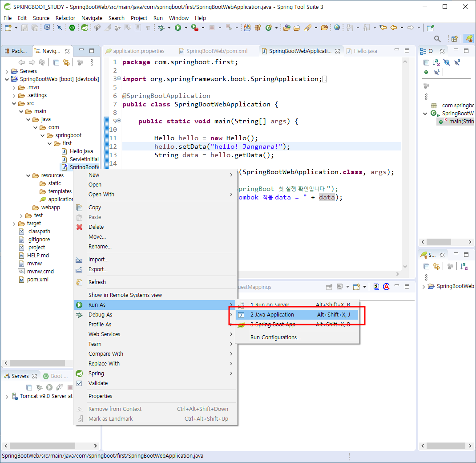Viewport: 476px width, 463px height.
Task: Click the New Java Package icon
Action: click(x=258, y=28)
